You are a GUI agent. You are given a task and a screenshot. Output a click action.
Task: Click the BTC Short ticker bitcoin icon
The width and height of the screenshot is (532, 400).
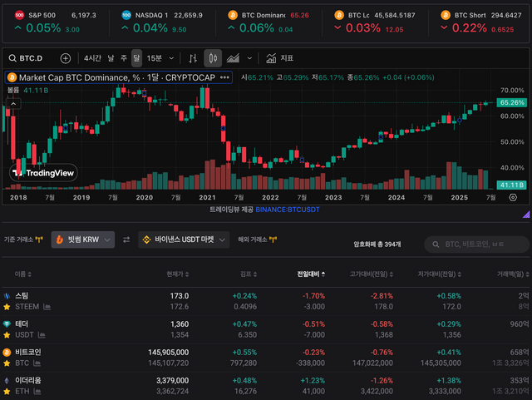coord(446,15)
